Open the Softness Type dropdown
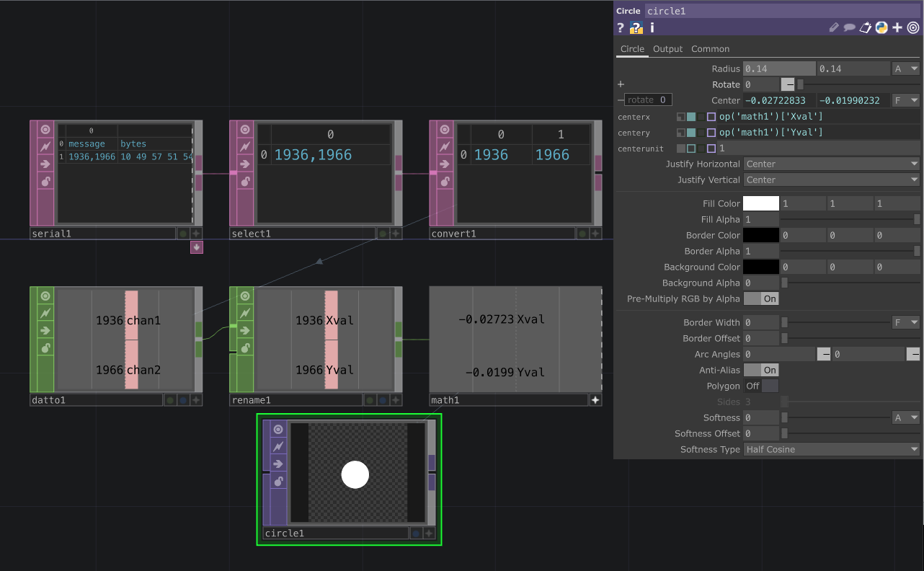Screen dimensions: 924x571 point(832,449)
